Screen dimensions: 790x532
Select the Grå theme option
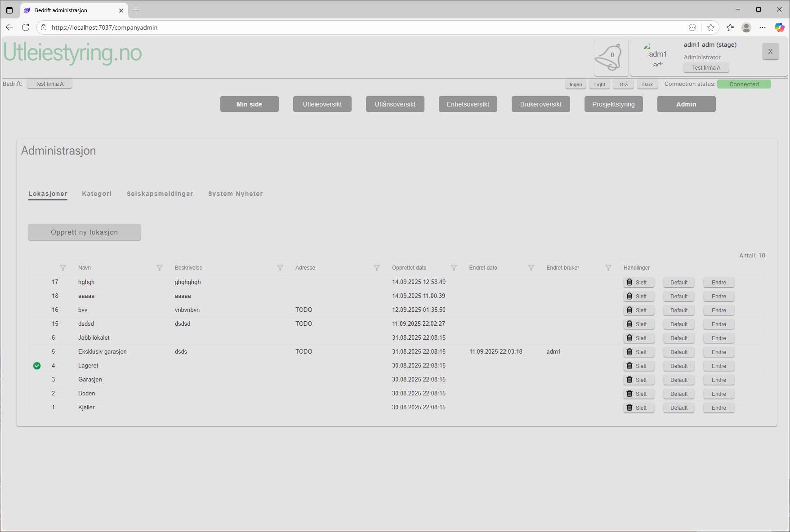click(623, 84)
